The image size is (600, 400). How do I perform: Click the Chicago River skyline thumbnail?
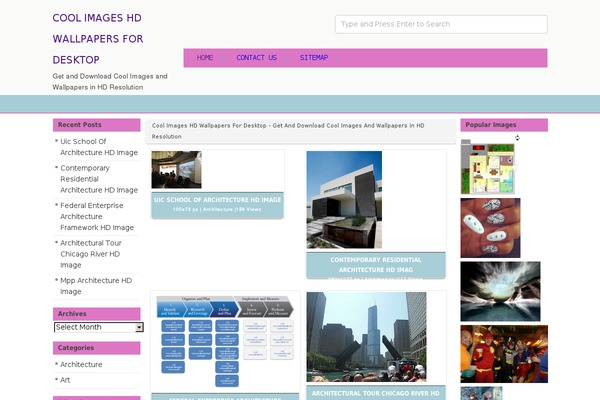point(366,337)
